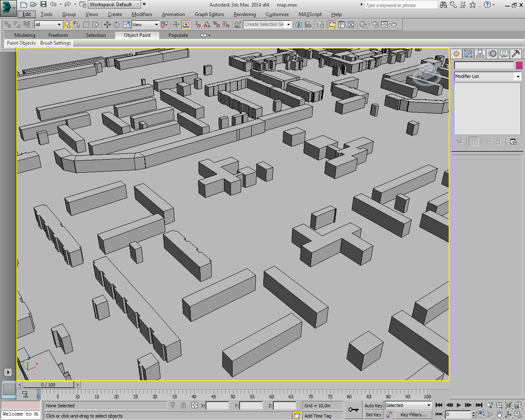525x420 pixels.
Task: Open the Create command panel tab
Action: (x=456, y=54)
